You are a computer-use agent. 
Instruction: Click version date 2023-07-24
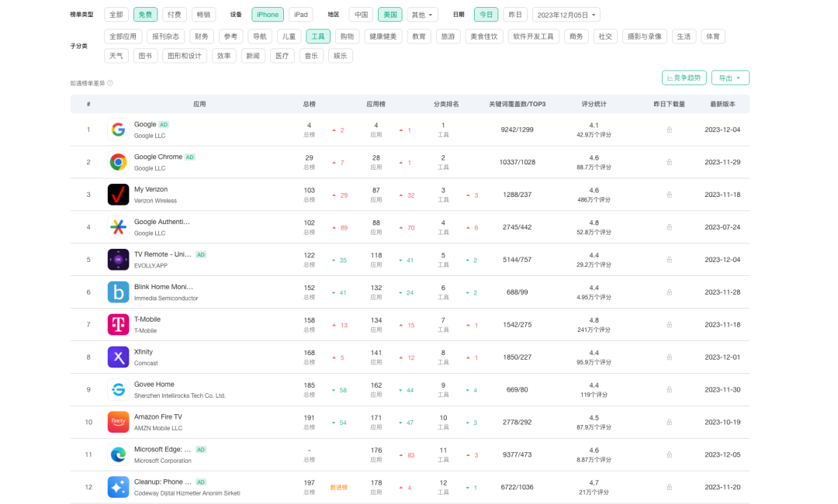coord(722,227)
